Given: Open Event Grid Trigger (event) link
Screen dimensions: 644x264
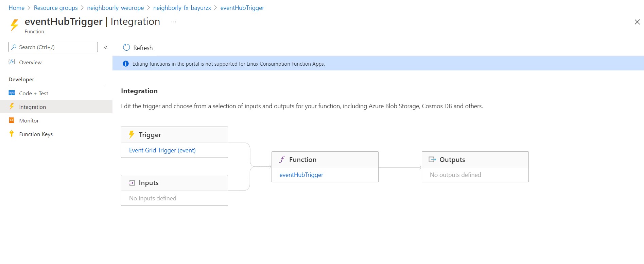Looking at the screenshot, I should (x=162, y=150).
